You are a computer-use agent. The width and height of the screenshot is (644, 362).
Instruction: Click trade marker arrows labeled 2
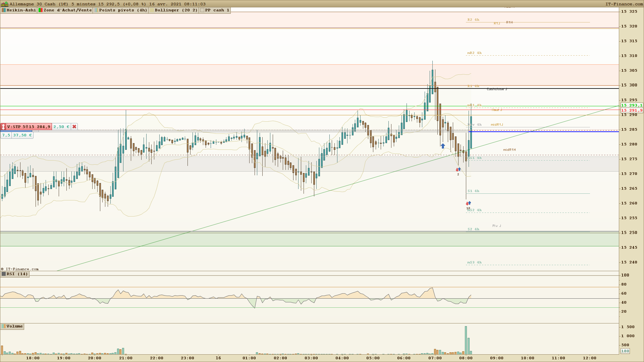[458, 170]
